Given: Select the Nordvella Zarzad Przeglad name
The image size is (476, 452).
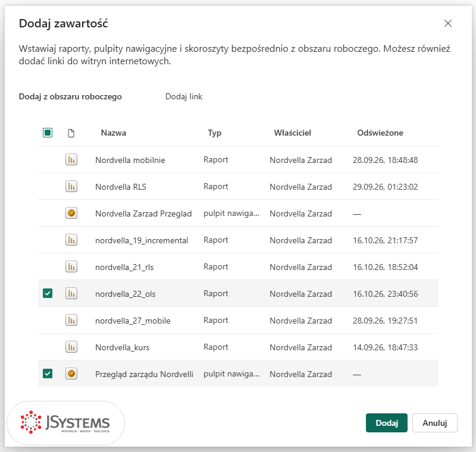Looking at the screenshot, I should click(143, 214).
